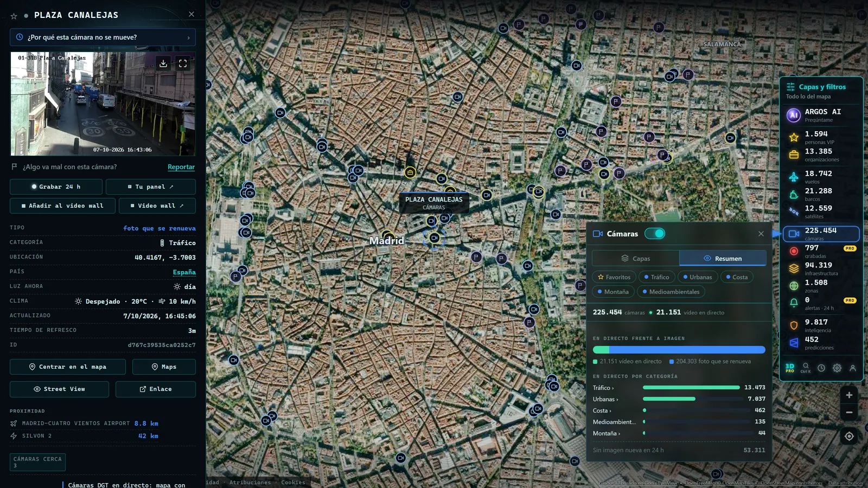
Task: Click the Reportar link
Action: [x=181, y=167]
